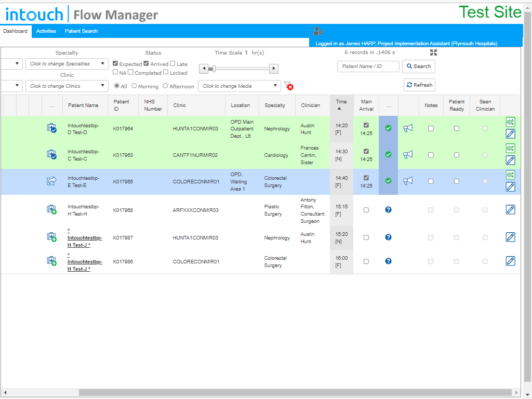Click medical kit icon for Test-D row
The width and height of the screenshot is (532, 399).
coord(51,128)
